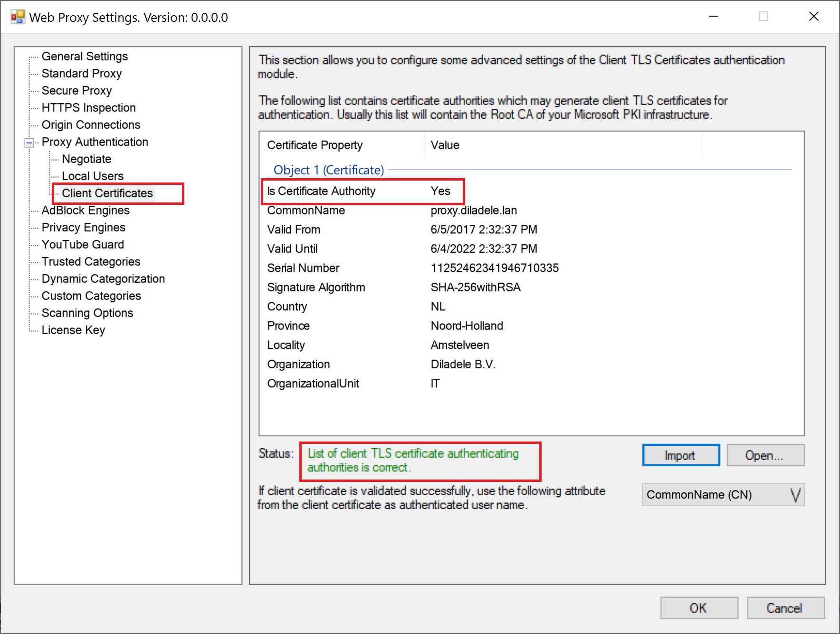Click the green status message text
The image size is (840, 634).
413,461
